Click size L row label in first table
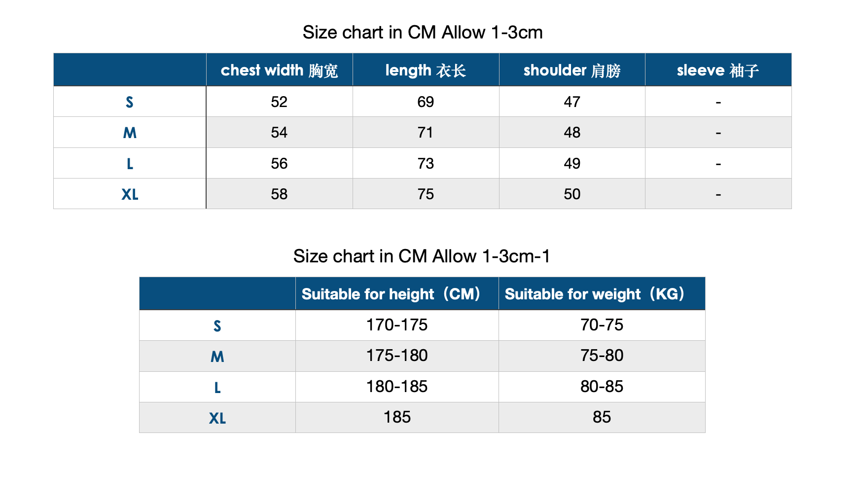The height and width of the screenshot is (504, 858). point(130,163)
